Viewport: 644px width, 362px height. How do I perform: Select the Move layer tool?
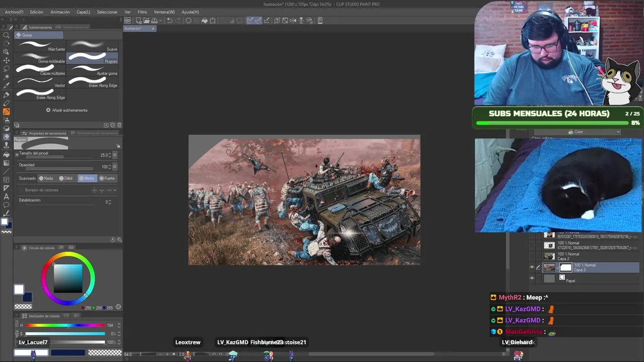pos(7,60)
